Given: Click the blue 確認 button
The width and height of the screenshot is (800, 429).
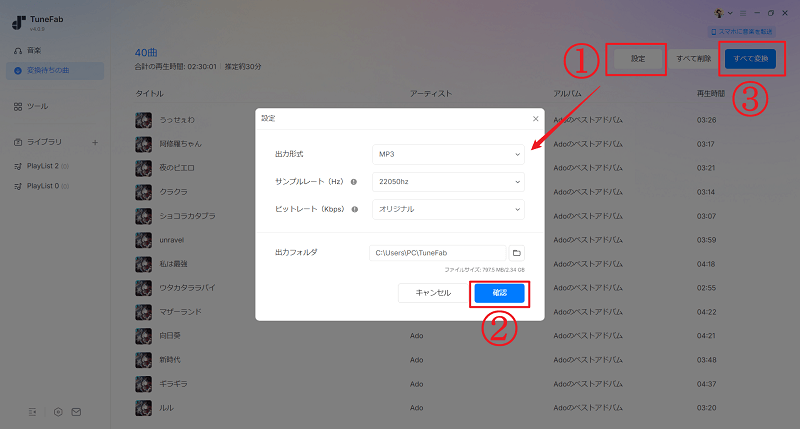Looking at the screenshot, I should click(x=499, y=293).
